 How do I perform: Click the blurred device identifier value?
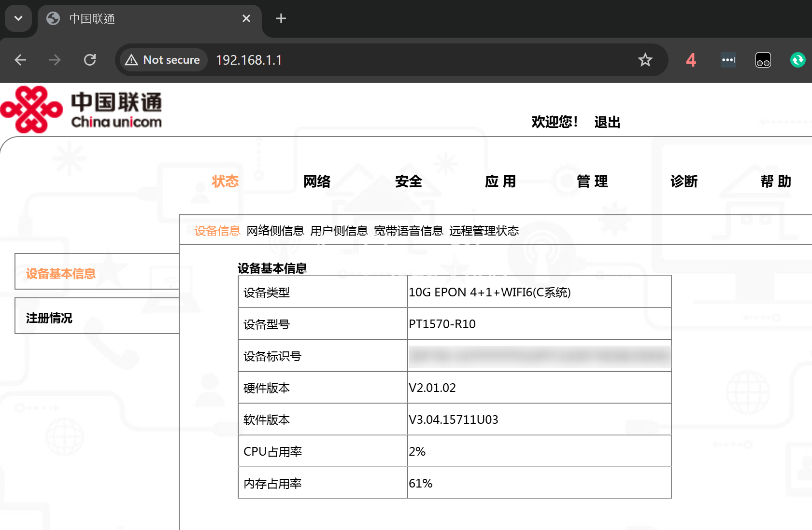pos(539,356)
